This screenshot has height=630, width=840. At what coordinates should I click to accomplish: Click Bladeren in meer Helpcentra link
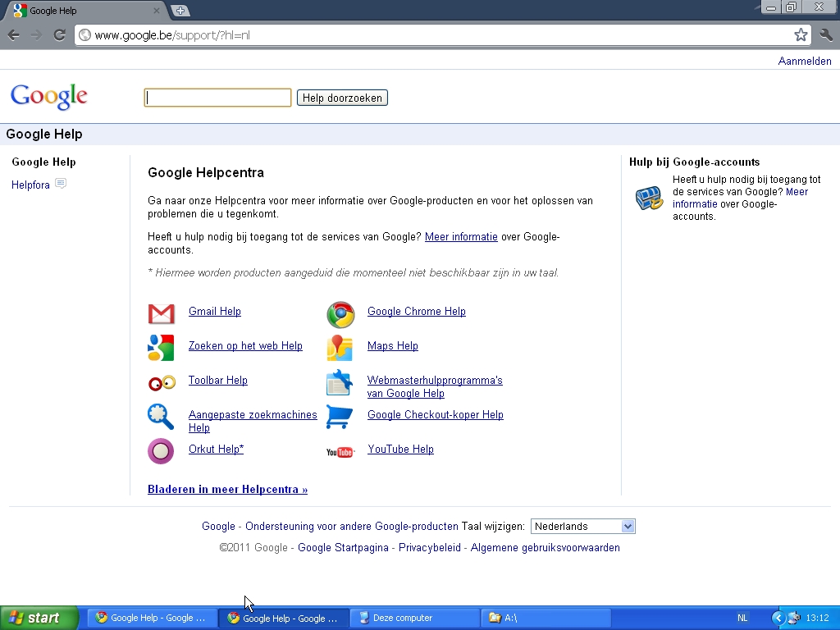pyautogui.click(x=228, y=489)
